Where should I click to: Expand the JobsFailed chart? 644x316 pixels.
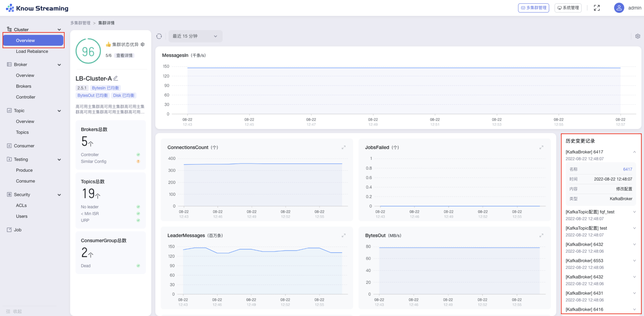[x=541, y=148]
